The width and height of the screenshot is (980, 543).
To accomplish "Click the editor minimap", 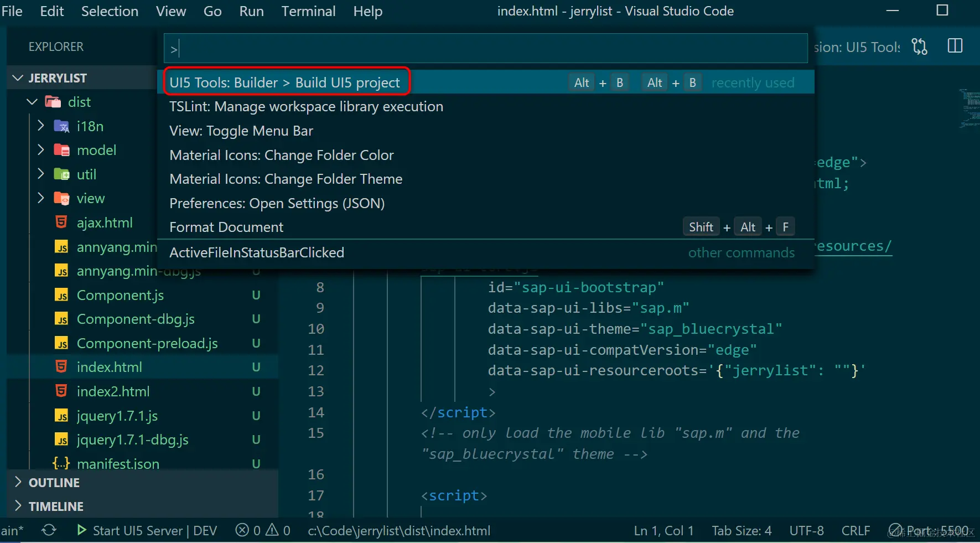I will click(x=969, y=108).
